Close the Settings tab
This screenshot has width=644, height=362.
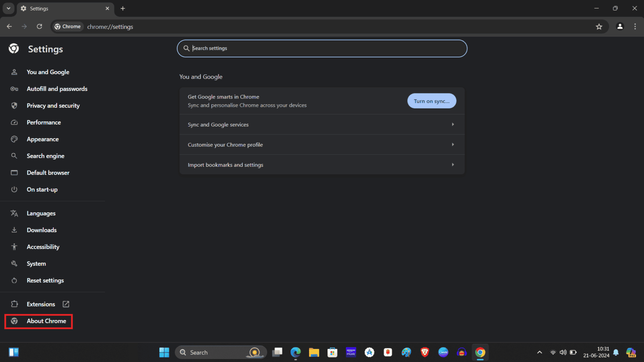click(x=107, y=8)
